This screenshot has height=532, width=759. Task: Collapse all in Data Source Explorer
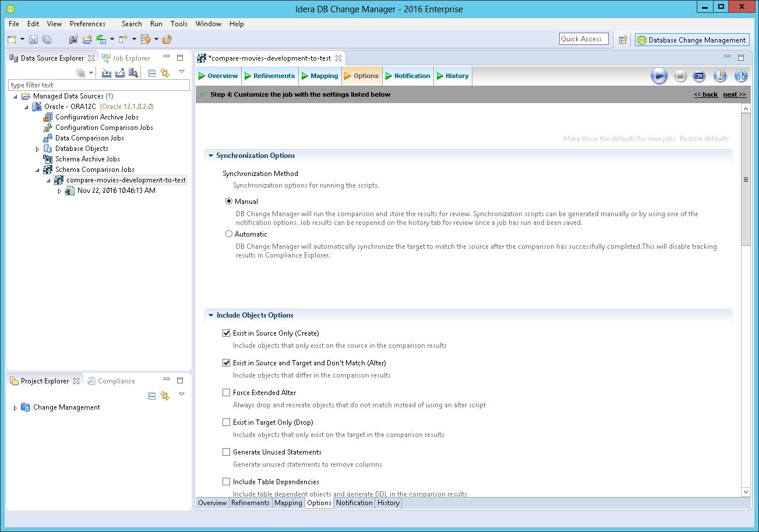(151, 73)
